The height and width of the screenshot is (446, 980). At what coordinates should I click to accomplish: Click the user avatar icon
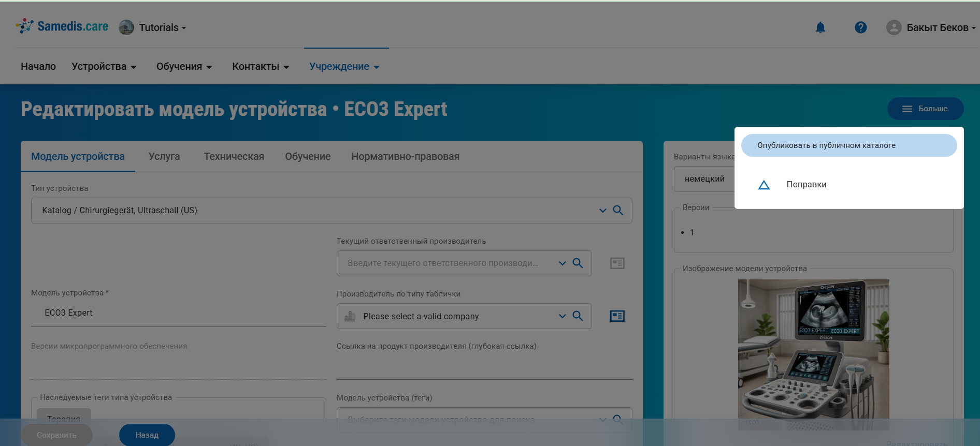(894, 27)
